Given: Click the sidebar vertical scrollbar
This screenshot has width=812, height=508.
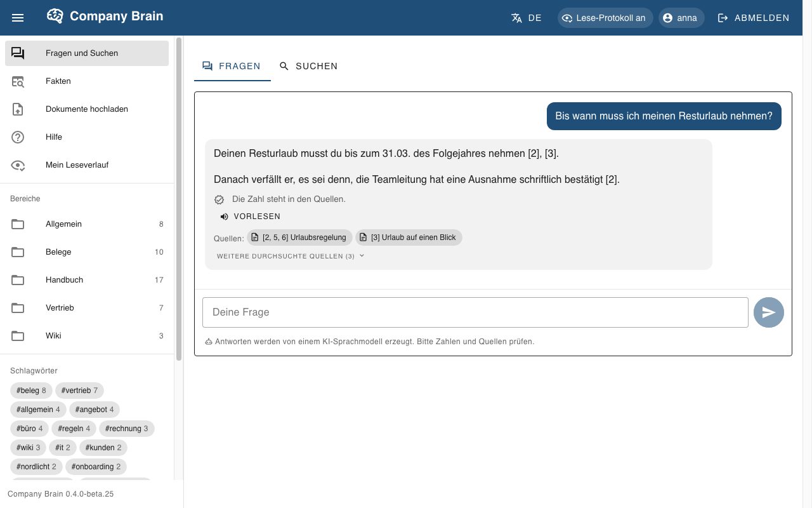Looking at the screenshot, I should [179, 199].
